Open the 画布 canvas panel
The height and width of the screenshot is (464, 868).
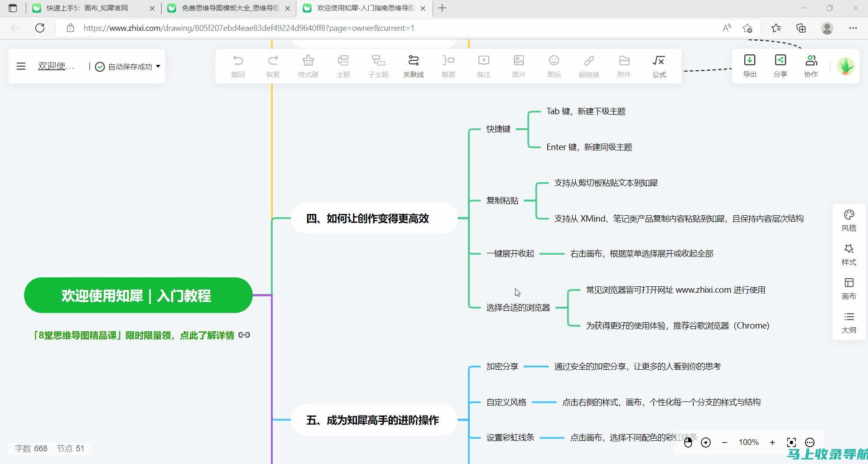click(x=849, y=289)
